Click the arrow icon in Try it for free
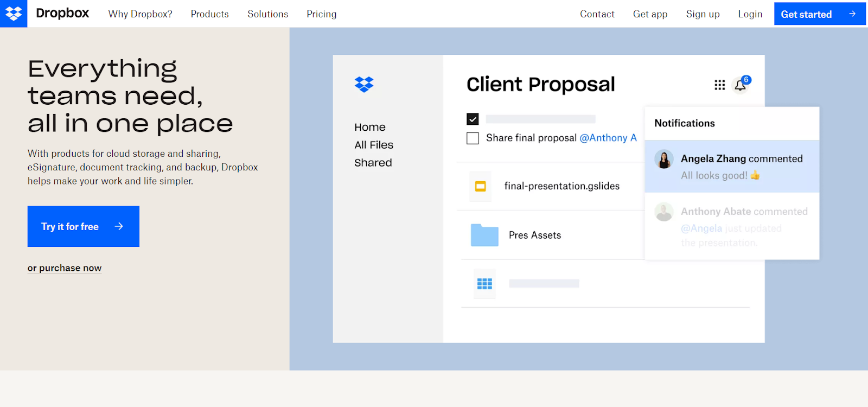Screen dimensions: 868x407 pos(119,226)
